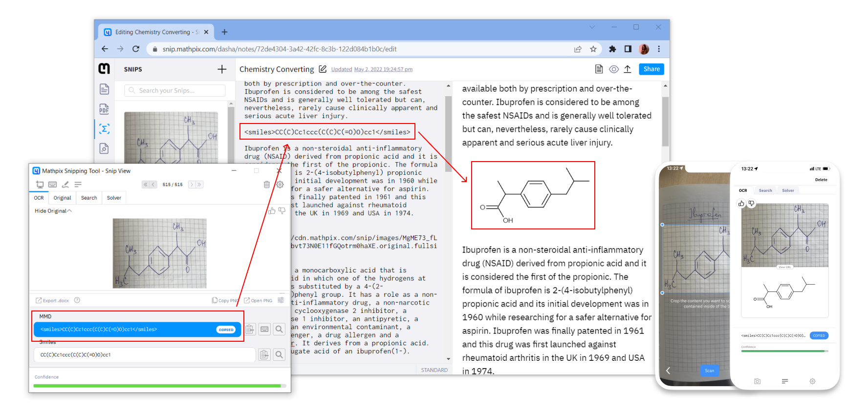Take a new screenshot snip in Snipping Tool
Screen dimensions: 868x414
40,185
